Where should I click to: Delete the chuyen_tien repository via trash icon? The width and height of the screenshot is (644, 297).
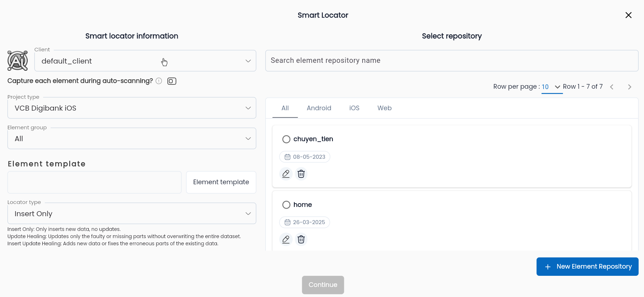(x=301, y=174)
